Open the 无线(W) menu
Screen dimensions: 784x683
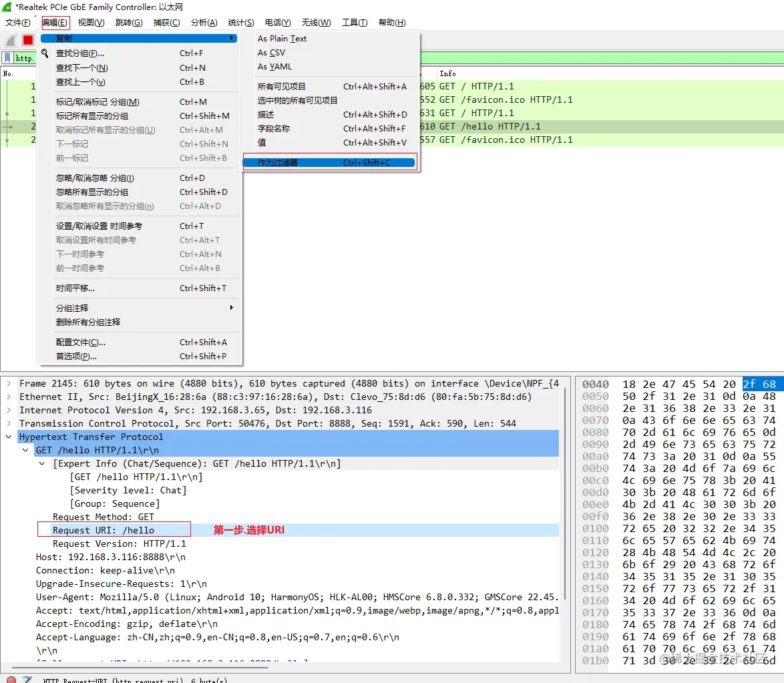coord(316,23)
